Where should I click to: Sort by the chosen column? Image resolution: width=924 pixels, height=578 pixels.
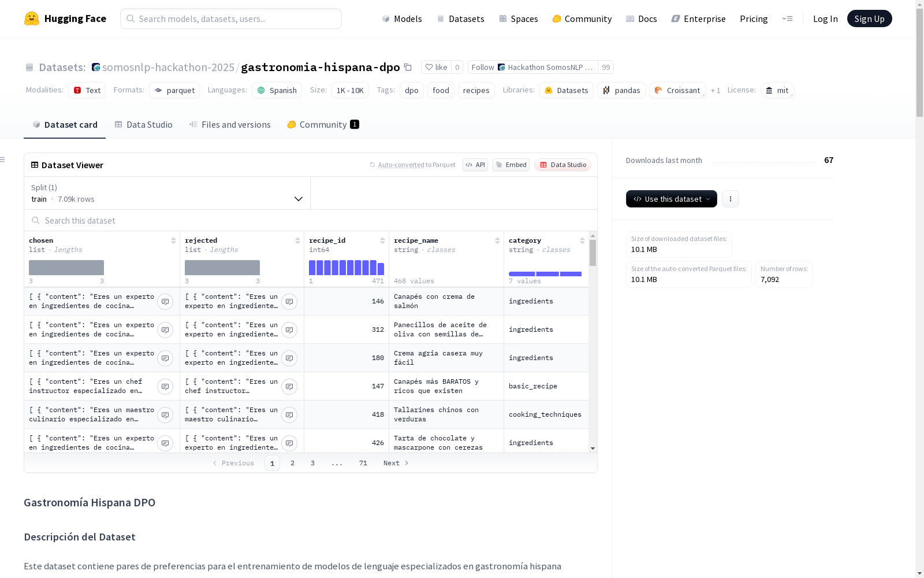[x=173, y=240]
